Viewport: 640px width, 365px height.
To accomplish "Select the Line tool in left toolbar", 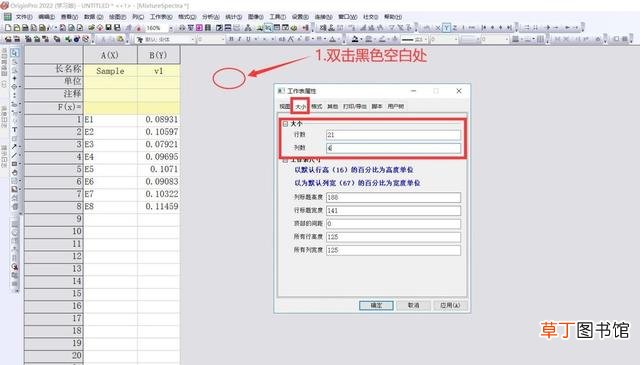I will [14, 155].
